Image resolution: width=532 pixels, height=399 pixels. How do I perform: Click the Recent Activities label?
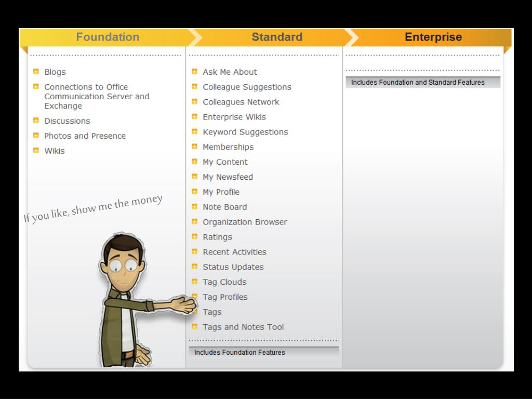click(234, 252)
